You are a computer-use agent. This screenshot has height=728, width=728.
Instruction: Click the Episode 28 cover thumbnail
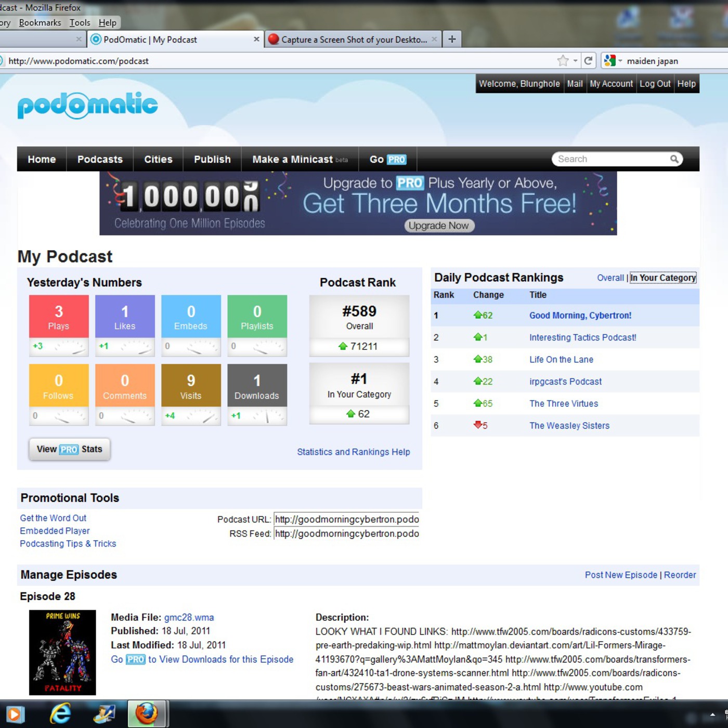62,653
